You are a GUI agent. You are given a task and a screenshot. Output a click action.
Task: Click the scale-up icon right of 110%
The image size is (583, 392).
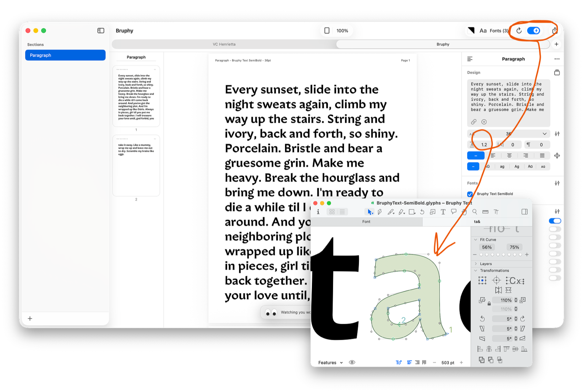[523, 300]
